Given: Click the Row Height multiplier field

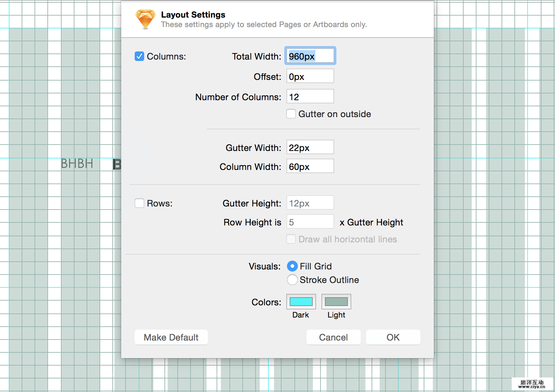Looking at the screenshot, I should [310, 222].
